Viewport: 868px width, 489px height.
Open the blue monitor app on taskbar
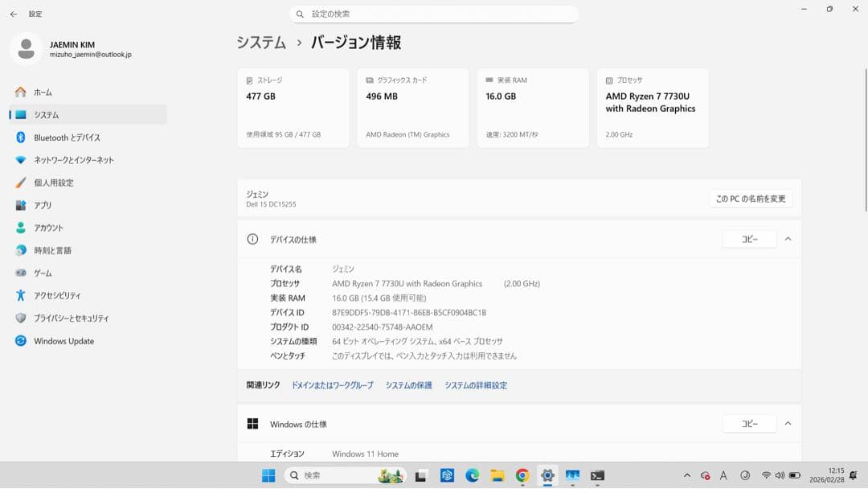pos(572,475)
